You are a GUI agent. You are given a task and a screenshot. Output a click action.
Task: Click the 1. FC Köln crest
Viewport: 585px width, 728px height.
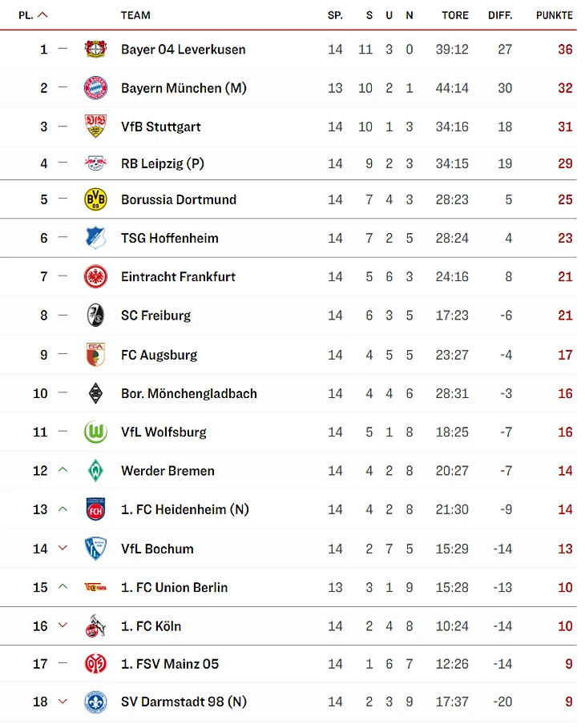pyautogui.click(x=95, y=626)
